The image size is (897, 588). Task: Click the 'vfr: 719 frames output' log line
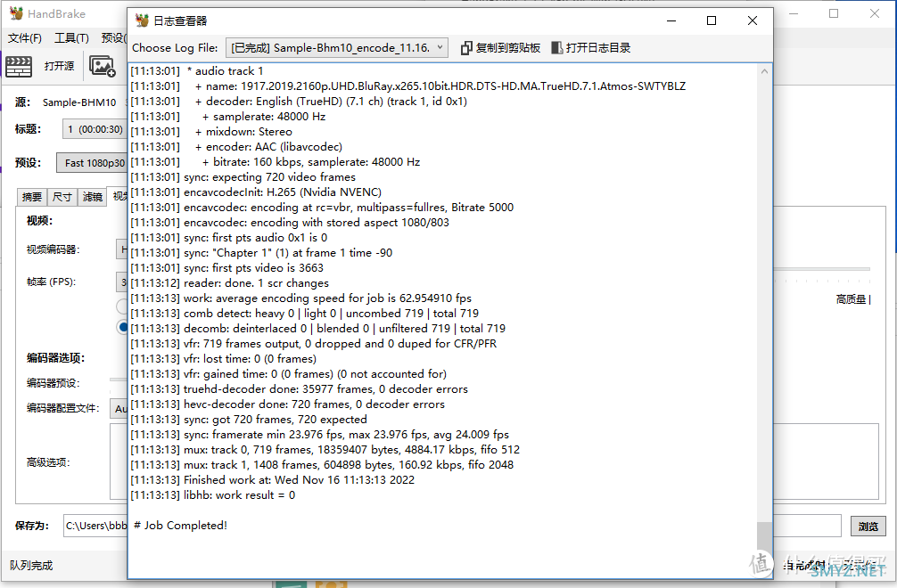coord(314,344)
